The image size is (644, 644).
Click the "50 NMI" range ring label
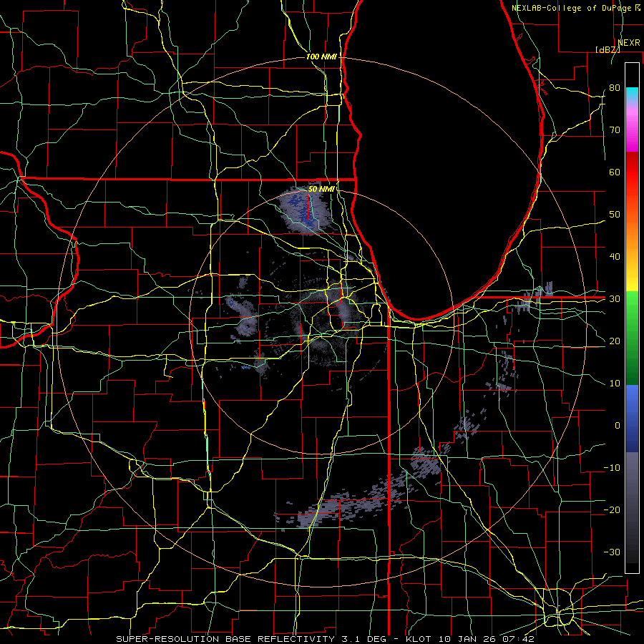[x=321, y=190]
